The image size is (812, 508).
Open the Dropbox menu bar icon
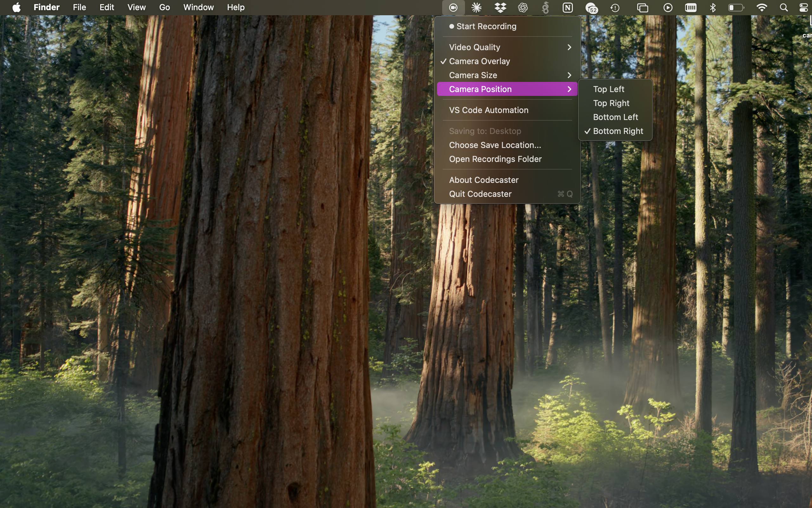click(x=500, y=7)
